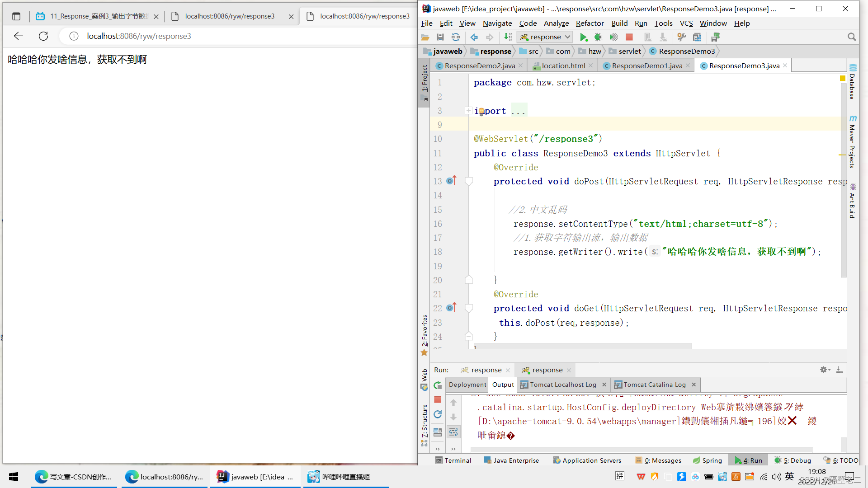Open the Run panel gear settings dropdown
Image resolution: width=868 pixels, height=488 pixels.
pyautogui.click(x=825, y=370)
